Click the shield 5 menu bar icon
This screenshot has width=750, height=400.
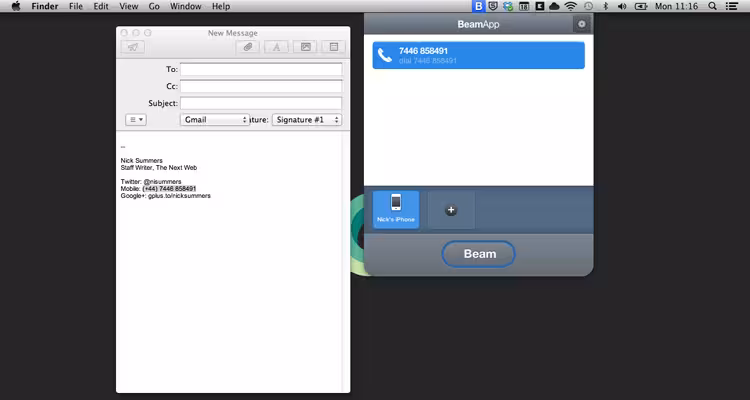pyautogui.click(x=493, y=6)
